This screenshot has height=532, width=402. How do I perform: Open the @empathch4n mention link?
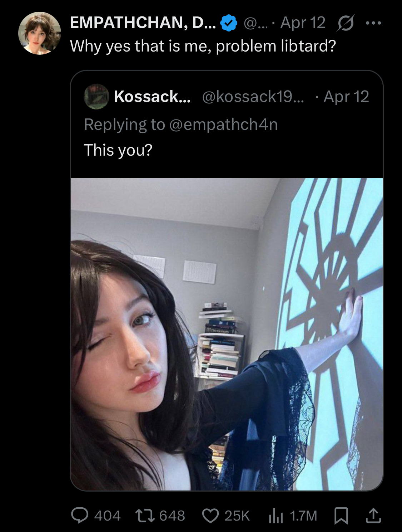(223, 124)
